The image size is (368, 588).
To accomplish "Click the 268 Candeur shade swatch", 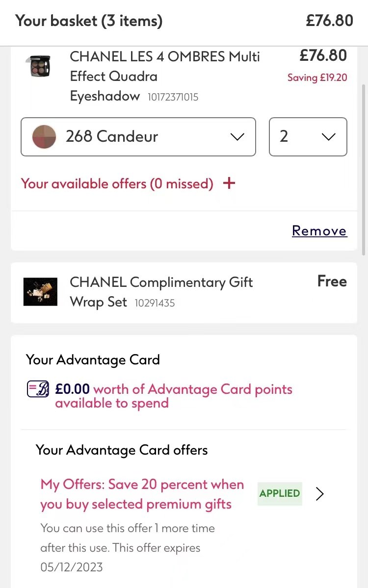I will [x=44, y=136].
